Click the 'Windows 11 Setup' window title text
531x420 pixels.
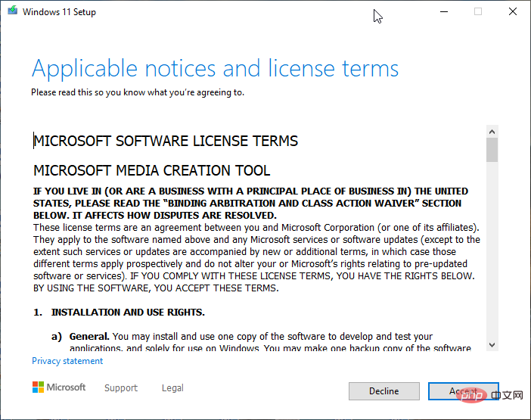[59, 12]
